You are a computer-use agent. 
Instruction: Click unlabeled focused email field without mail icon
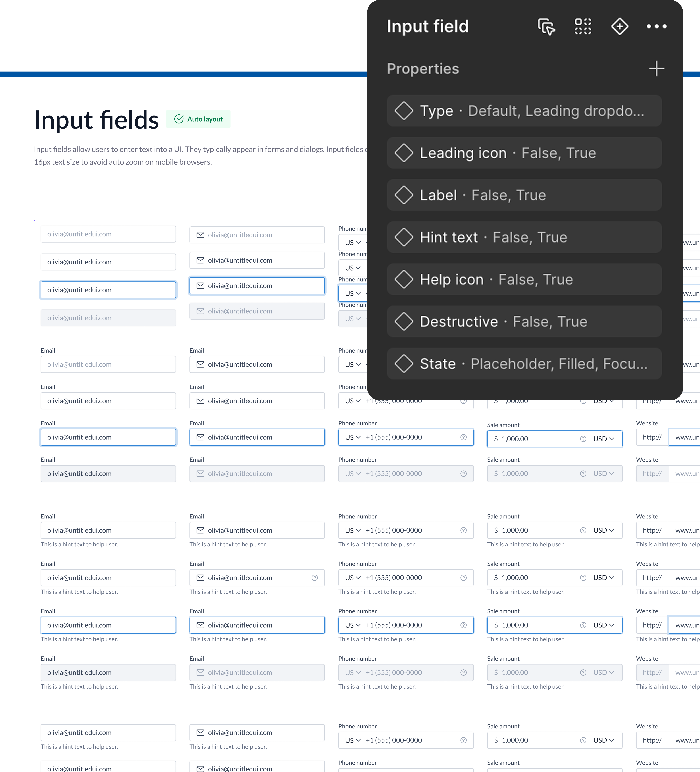(x=108, y=290)
